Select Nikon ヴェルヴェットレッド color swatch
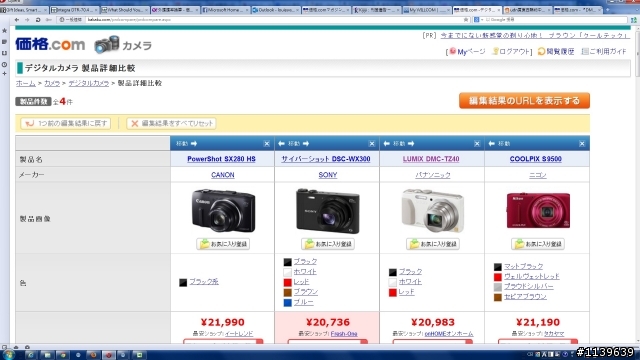Viewport: 640px width, 360px height. pos(498,277)
